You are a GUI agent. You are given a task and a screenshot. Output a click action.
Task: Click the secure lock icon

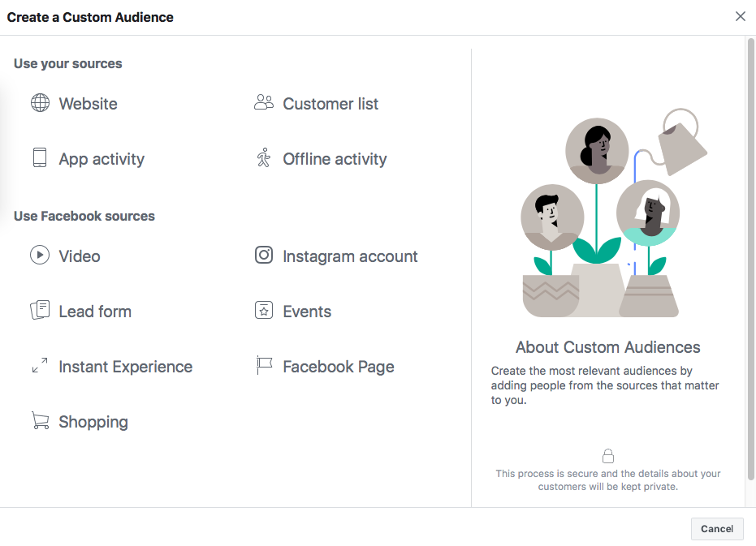pos(608,456)
